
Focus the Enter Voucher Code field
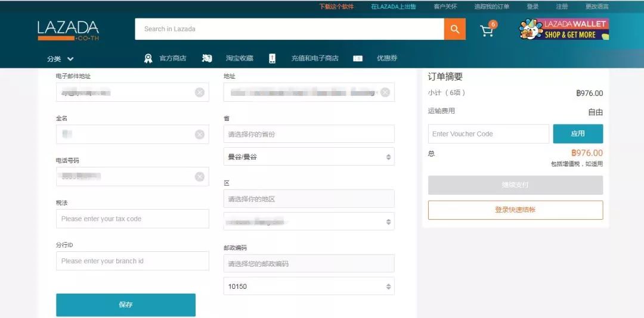click(488, 134)
